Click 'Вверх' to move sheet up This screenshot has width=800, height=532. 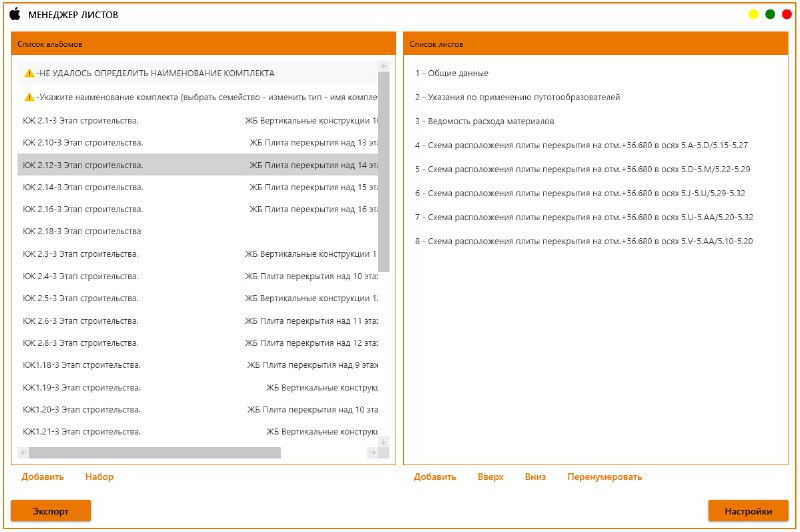(x=490, y=477)
